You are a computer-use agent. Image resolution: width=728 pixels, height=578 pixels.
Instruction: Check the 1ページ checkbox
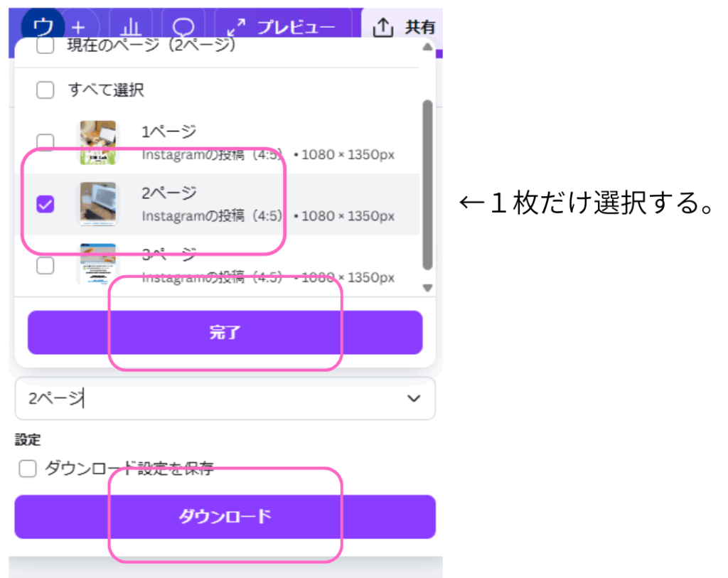[45, 142]
